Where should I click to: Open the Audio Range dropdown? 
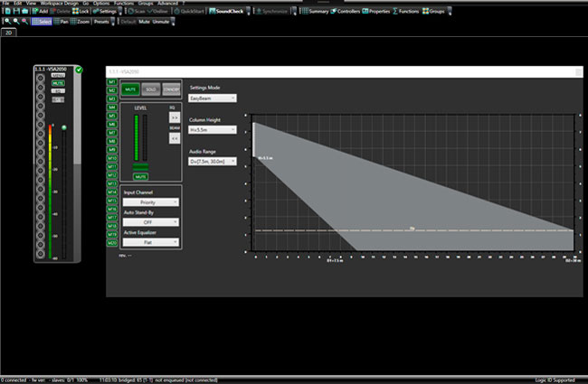pos(213,161)
